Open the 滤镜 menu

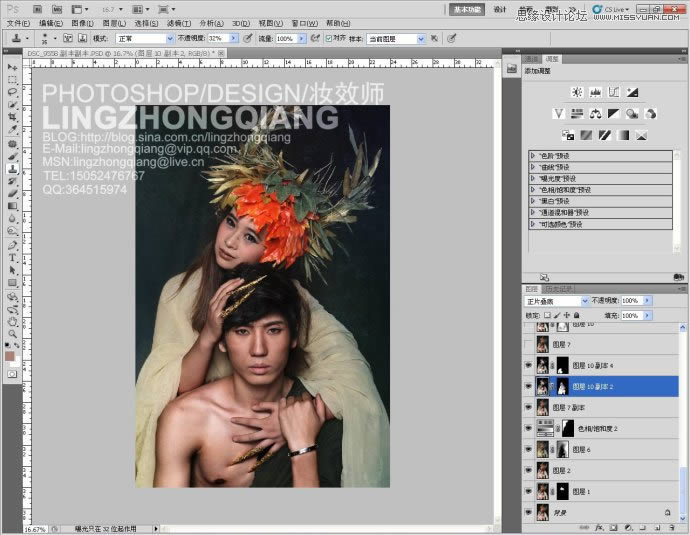pos(179,23)
